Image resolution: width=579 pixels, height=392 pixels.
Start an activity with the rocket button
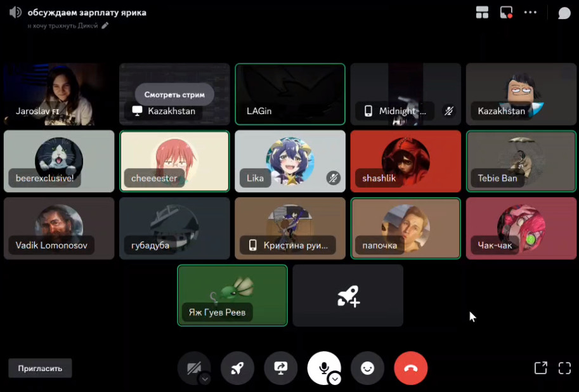tap(237, 368)
